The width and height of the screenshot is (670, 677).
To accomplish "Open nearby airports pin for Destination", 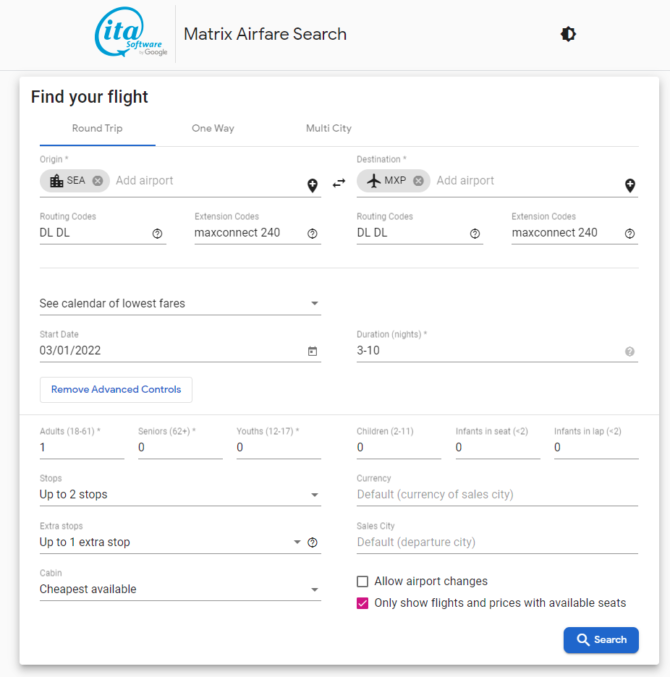I will (x=630, y=185).
